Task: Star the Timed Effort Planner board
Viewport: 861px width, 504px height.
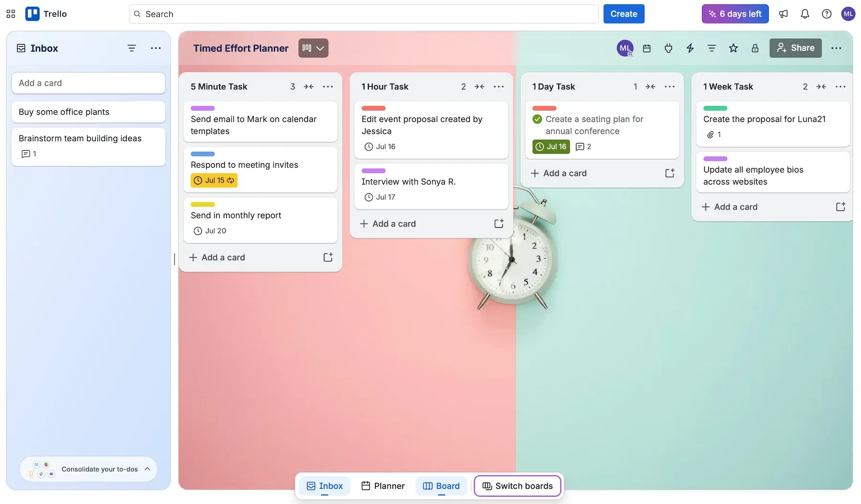Action: click(x=733, y=48)
